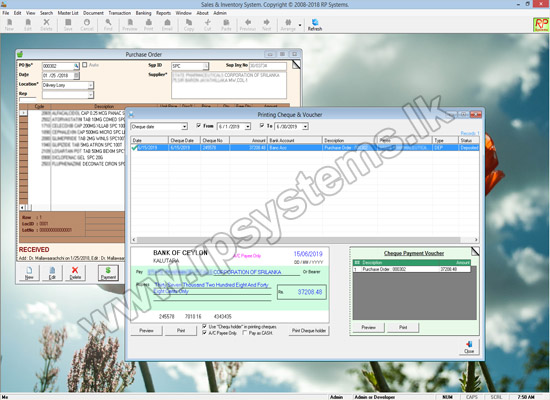Click the Copy toolbar icon
This screenshot has width=550, height=400.
tap(189, 25)
